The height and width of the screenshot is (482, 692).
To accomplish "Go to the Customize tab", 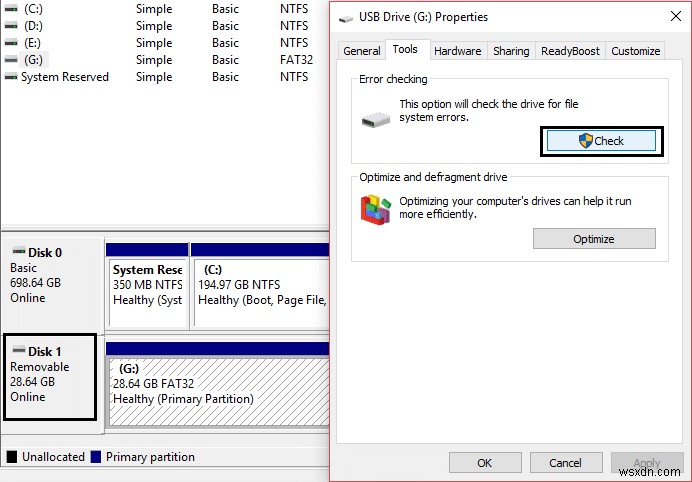I will point(636,51).
